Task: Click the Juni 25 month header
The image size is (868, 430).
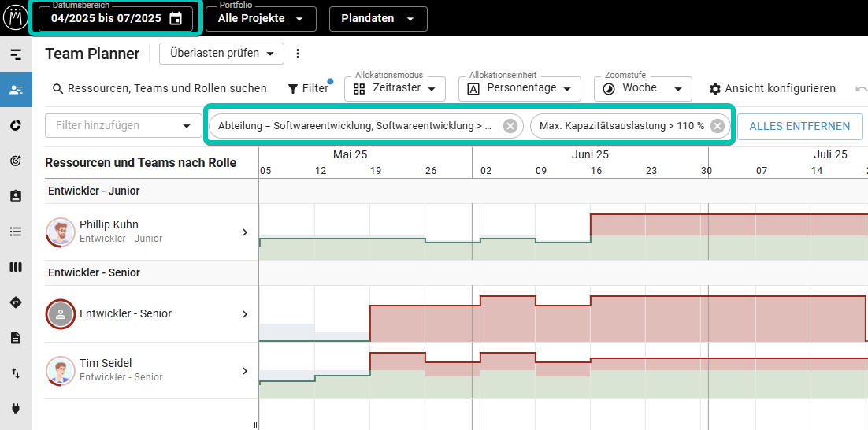Action: pos(590,154)
